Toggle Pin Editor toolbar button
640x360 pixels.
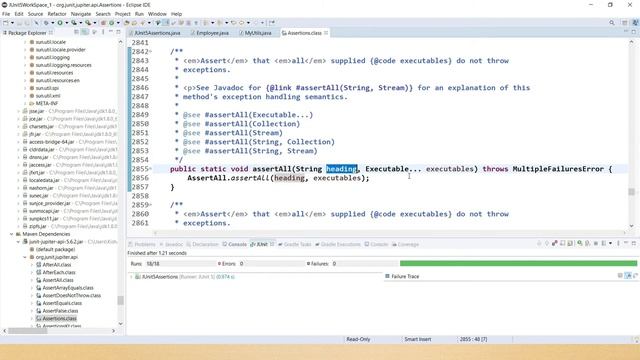[x=272, y=23]
